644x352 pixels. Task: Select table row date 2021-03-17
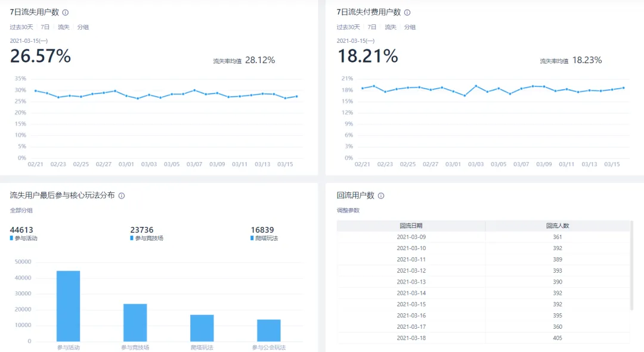(411, 327)
